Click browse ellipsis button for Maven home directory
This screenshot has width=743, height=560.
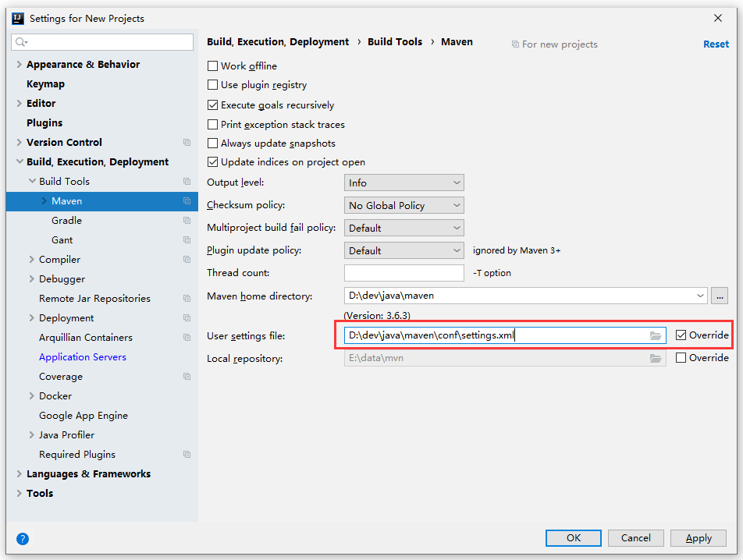720,296
